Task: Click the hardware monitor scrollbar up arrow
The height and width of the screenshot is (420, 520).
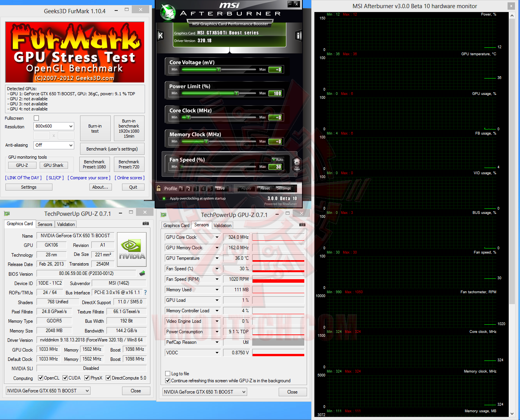Action: pyautogui.click(x=512, y=16)
